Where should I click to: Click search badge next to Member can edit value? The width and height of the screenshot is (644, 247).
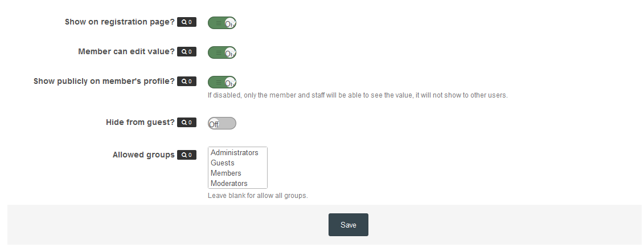187,52
